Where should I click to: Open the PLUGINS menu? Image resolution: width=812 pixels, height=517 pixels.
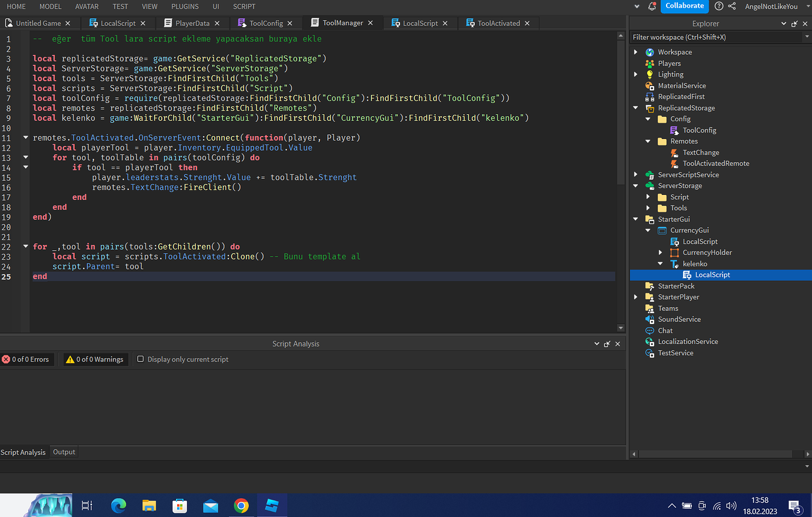tap(185, 6)
